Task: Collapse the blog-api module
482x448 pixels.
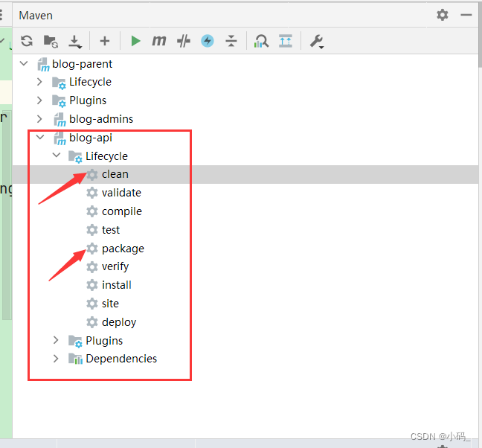Action: (40, 137)
